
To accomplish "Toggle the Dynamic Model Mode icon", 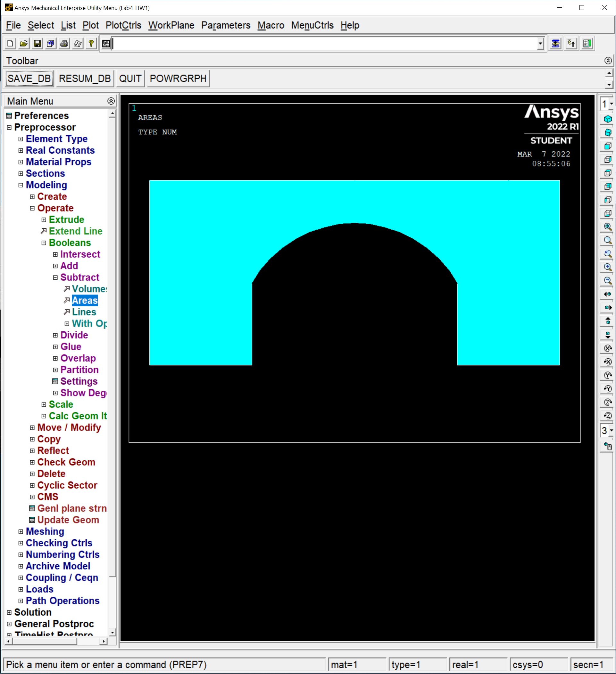I will (608, 446).
